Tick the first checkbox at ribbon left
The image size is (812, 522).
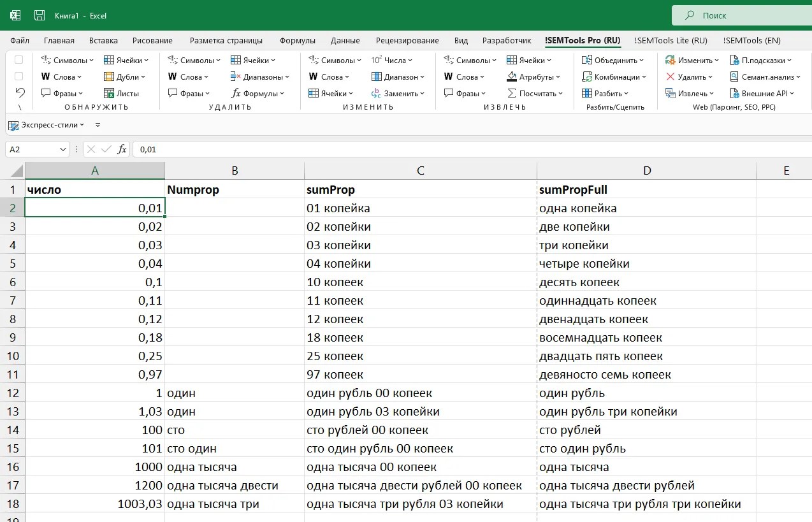tap(19, 60)
